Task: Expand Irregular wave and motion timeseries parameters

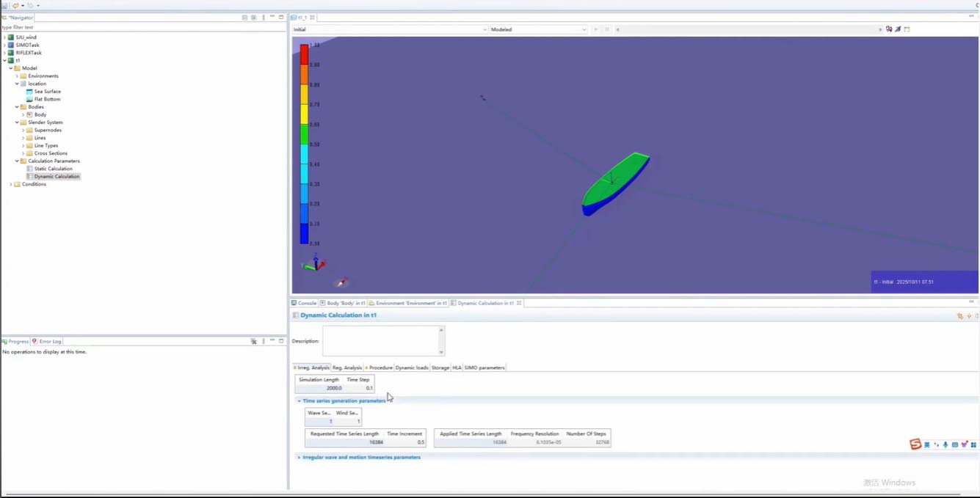Action: [361, 457]
